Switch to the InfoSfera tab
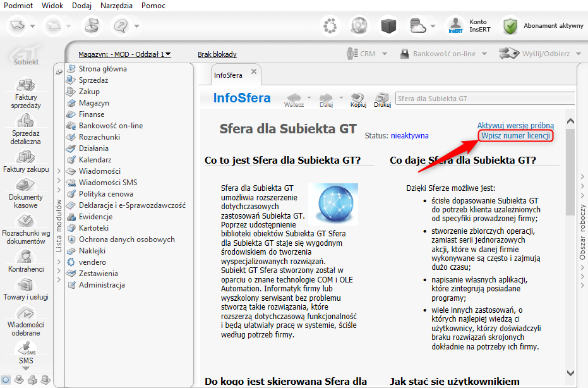588x388 pixels. pos(229,75)
